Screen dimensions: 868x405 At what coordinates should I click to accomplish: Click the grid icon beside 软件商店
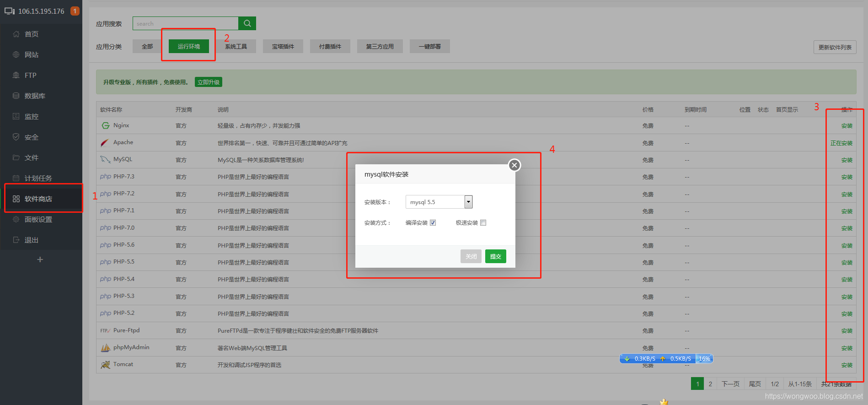point(16,199)
